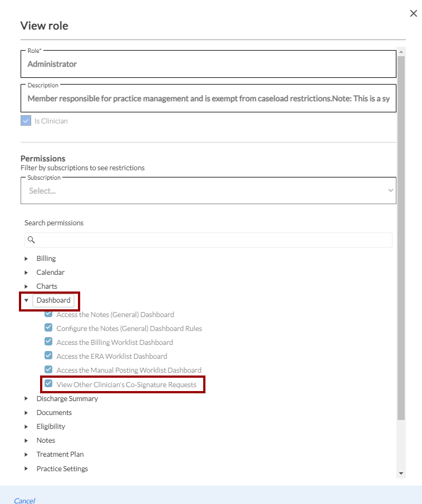Screen dimensions: 422x504
Task: Expand the Calendar permissions arrow
Action: [x=26, y=273]
